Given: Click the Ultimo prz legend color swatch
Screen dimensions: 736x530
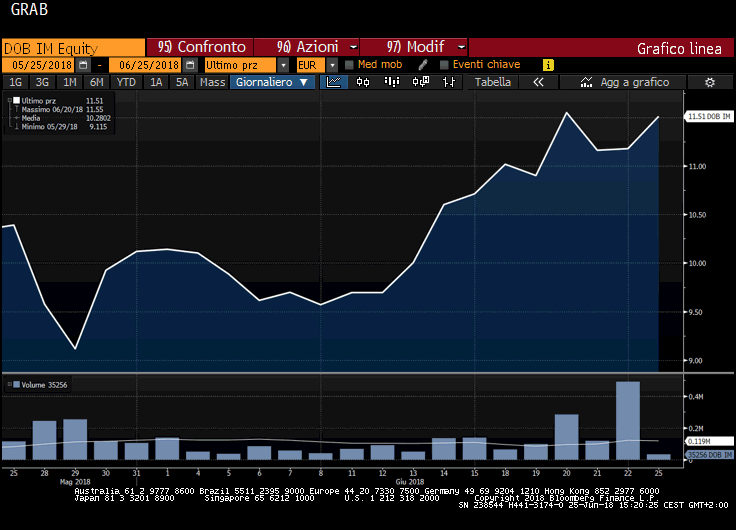Looking at the screenshot, I should [x=14, y=101].
